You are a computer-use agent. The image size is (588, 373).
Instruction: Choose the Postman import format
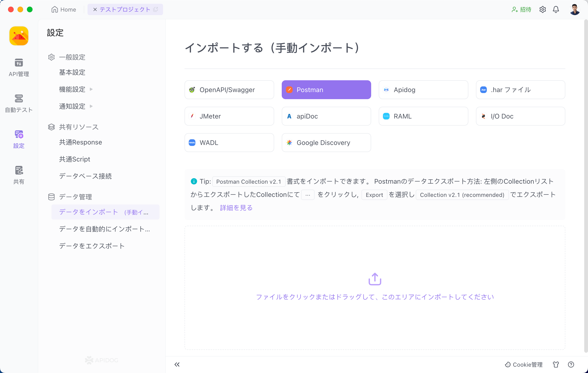(x=326, y=90)
